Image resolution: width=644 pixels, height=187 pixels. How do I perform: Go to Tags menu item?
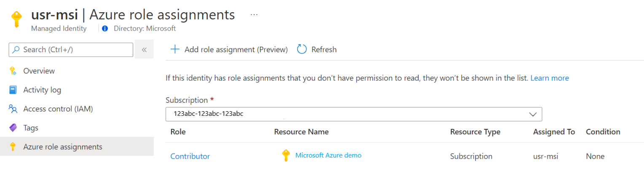[x=31, y=128]
